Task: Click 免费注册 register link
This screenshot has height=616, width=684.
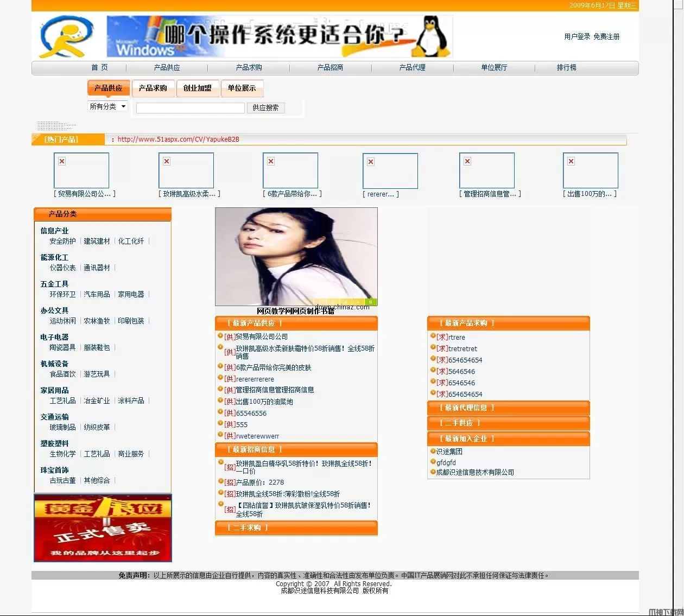Action: click(606, 36)
